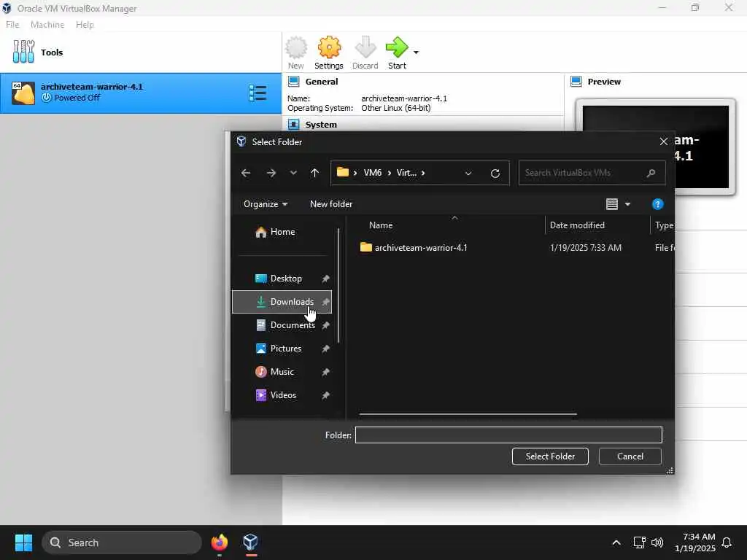Open the Machine menu
Image resolution: width=747 pixels, height=560 pixels.
pos(47,24)
